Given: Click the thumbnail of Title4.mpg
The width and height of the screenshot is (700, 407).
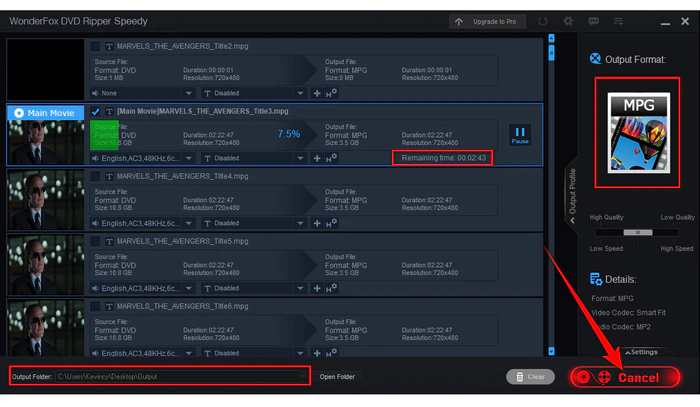Looking at the screenshot, I should click(x=45, y=200).
